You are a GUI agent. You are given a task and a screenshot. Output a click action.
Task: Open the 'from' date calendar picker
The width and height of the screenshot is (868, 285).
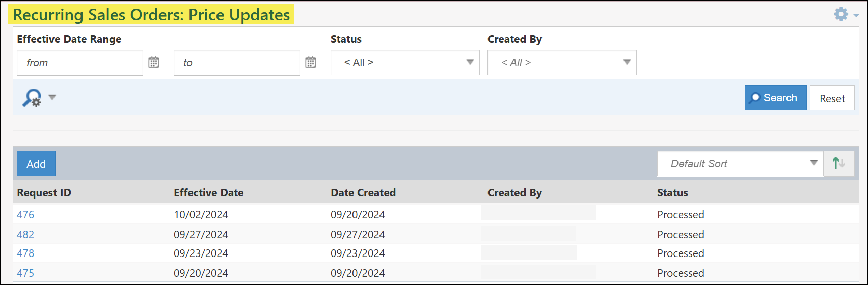coord(154,63)
